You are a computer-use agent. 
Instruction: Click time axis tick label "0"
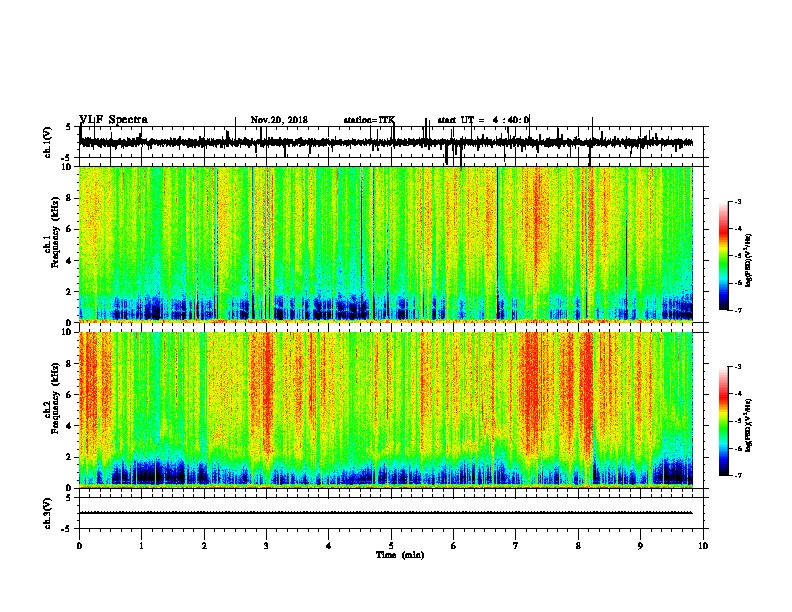pyautogui.click(x=79, y=546)
